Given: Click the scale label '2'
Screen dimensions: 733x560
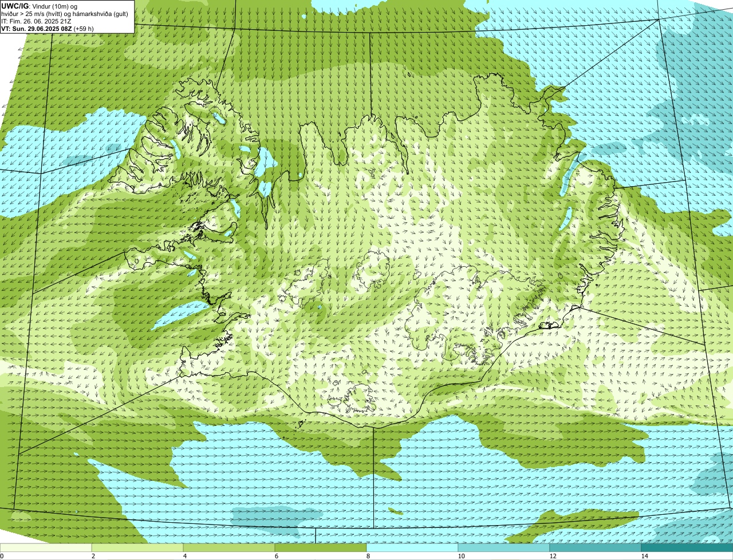Looking at the screenshot, I should point(93,556).
